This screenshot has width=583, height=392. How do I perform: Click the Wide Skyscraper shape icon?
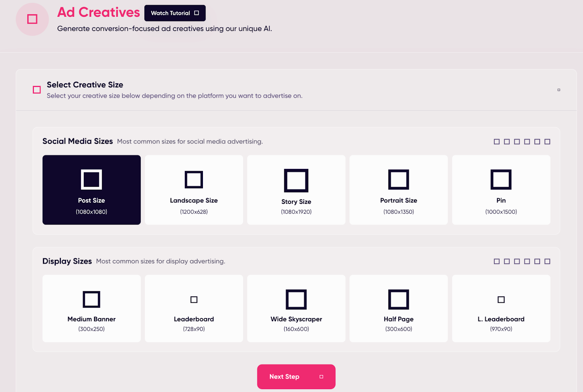point(296,299)
